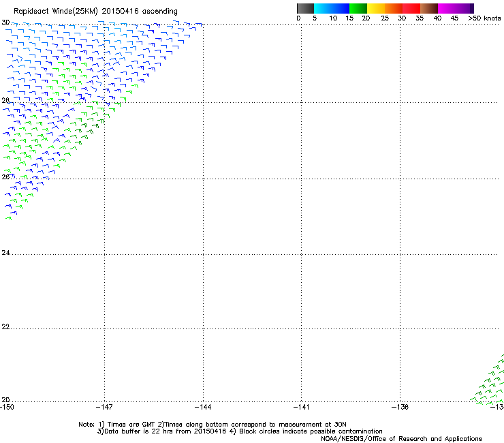This screenshot has height=443, width=504.
Task: Click the legend tick label 45
Action: click(x=454, y=18)
